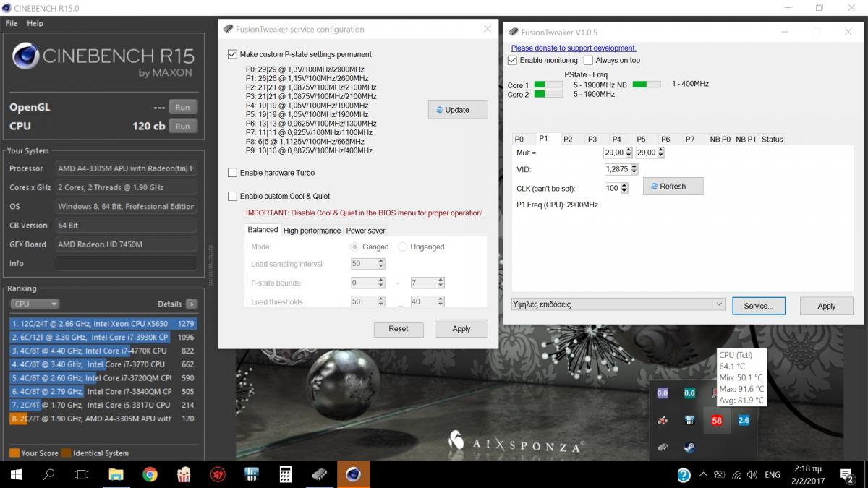Switch to the P7 tab

(690, 139)
